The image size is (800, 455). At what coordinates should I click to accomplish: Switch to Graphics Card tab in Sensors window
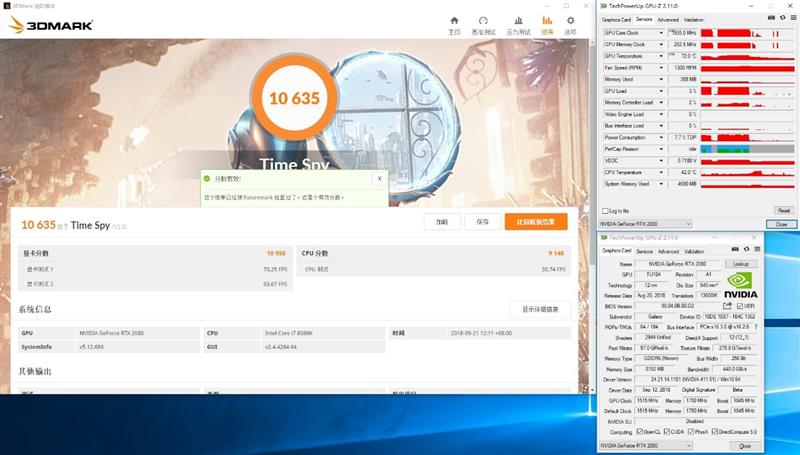pos(616,20)
